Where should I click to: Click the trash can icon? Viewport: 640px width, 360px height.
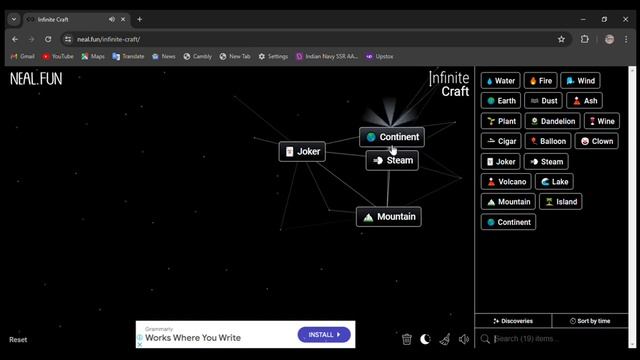pos(407,339)
